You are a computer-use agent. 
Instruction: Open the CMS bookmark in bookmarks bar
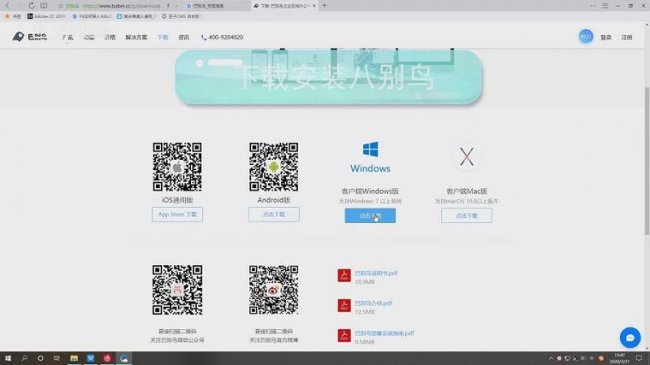[182, 16]
